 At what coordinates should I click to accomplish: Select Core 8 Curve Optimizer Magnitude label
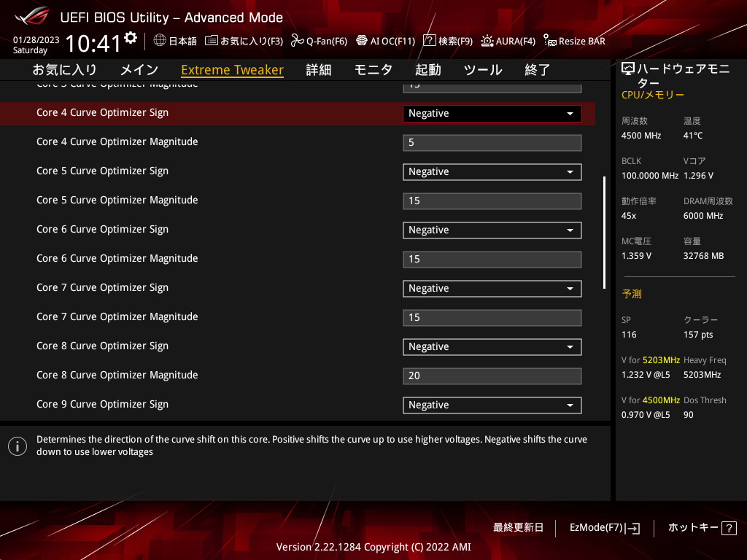click(117, 376)
